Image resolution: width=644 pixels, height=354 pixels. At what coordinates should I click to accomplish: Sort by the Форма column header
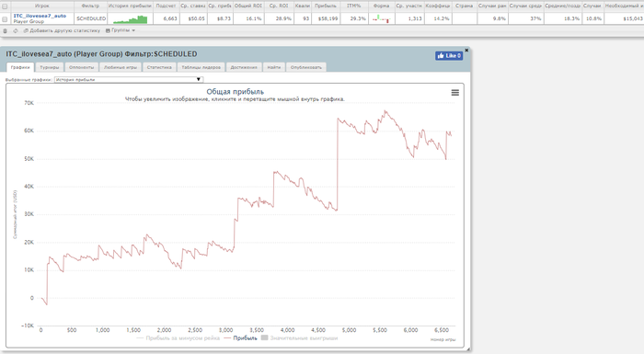coord(381,6)
